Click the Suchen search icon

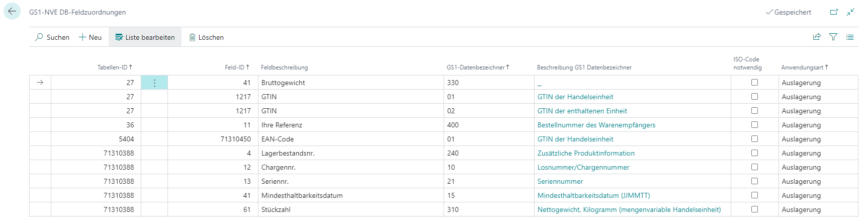(39, 37)
